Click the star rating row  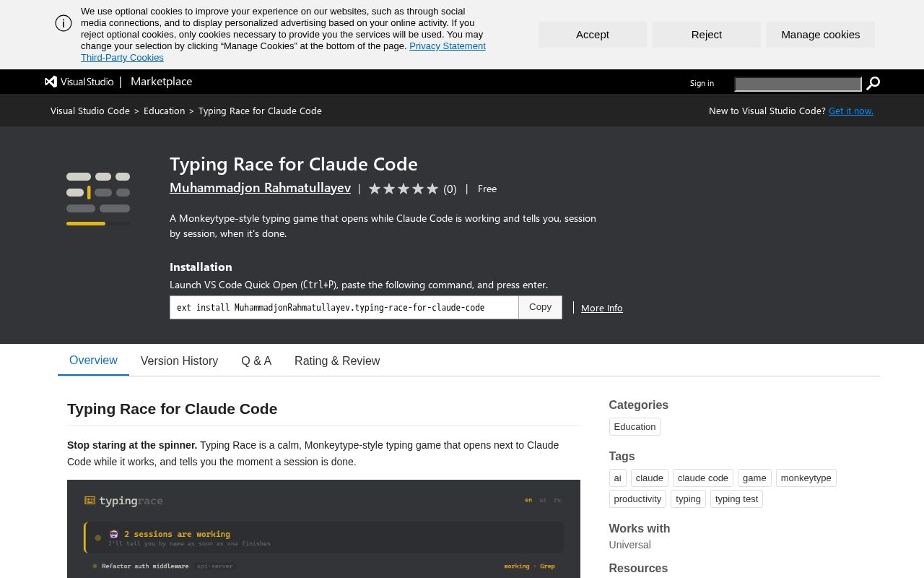pyautogui.click(x=404, y=189)
